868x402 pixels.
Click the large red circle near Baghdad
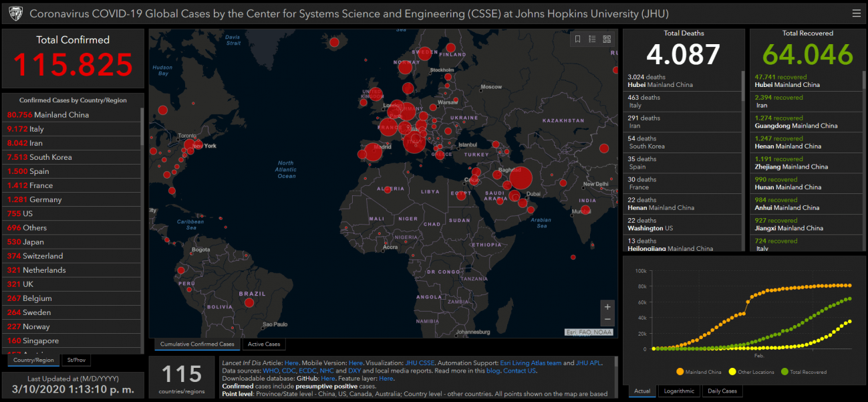tap(521, 179)
